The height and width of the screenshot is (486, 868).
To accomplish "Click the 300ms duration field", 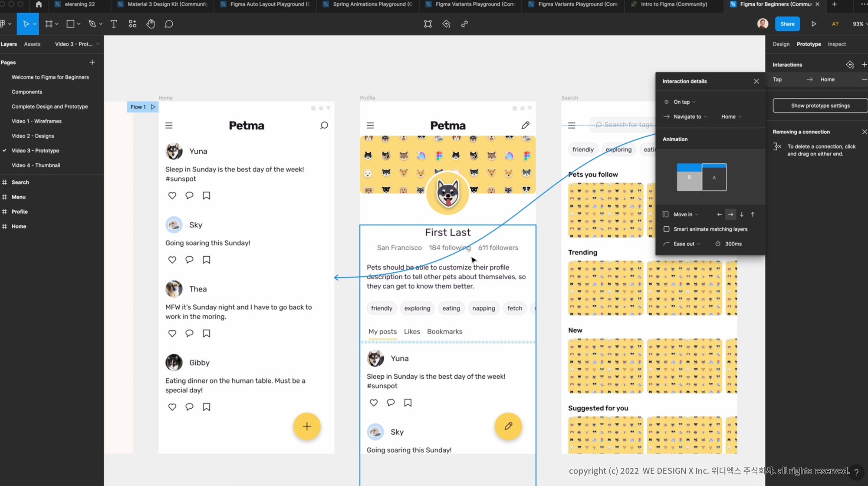I will [x=733, y=244].
